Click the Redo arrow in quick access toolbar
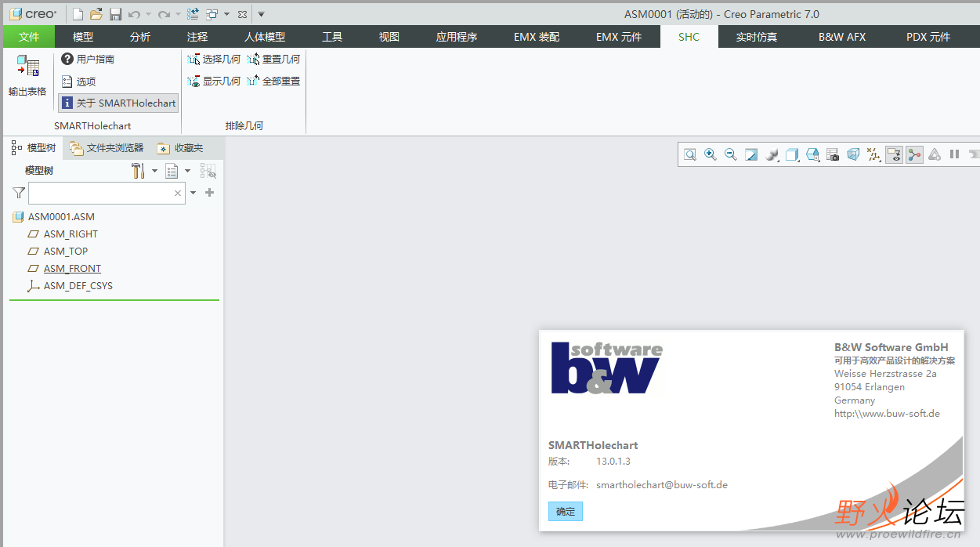This screenshot has width=980, height=547. coord(164,14)
